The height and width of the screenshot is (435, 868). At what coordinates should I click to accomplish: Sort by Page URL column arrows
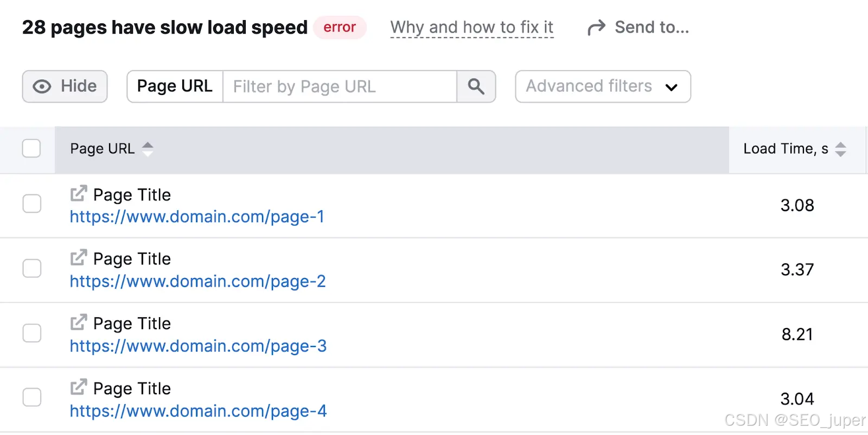148,149
